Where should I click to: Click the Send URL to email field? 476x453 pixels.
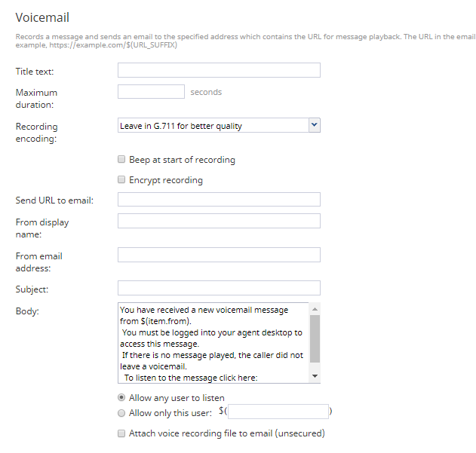click(x=219, y=199)
